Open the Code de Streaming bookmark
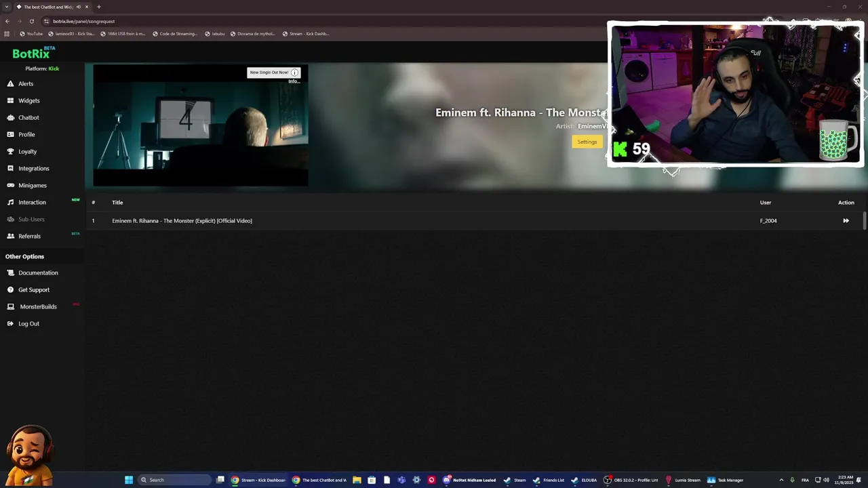 [175, 34]
